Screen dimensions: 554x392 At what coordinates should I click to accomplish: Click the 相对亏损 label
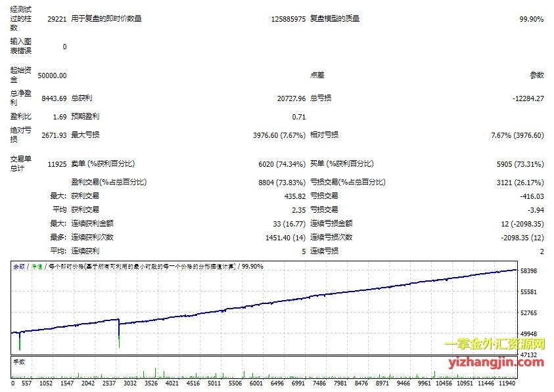coord(324,135)
